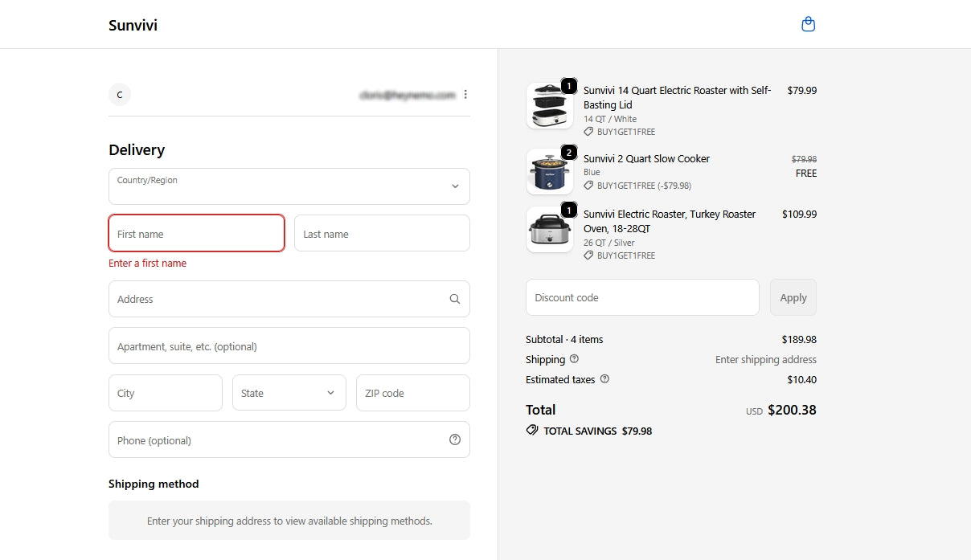Expand the State dropdown
The width and height of the screenshot is (971, 560).
289,393
